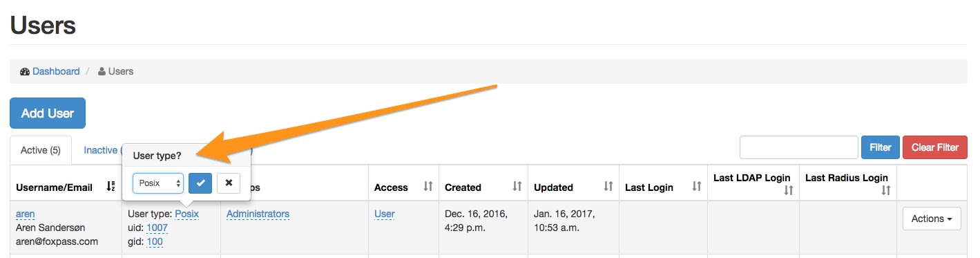Sort the Access column
This screenshot has height=258, width=980.
427,187
